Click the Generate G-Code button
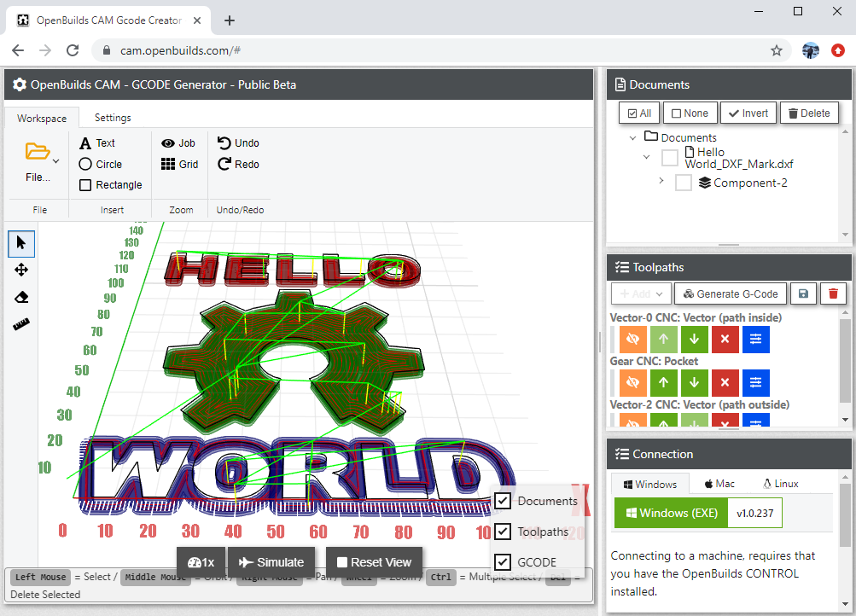This screenshot has width=856, height=616. pyautogui.click(x=730, y=293)
